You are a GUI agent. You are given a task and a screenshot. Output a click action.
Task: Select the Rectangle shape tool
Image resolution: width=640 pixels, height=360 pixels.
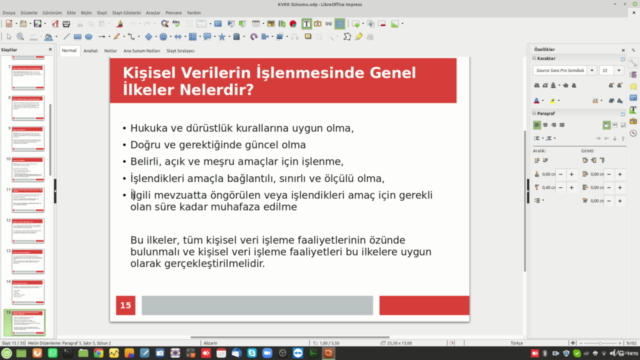(77, 37)
